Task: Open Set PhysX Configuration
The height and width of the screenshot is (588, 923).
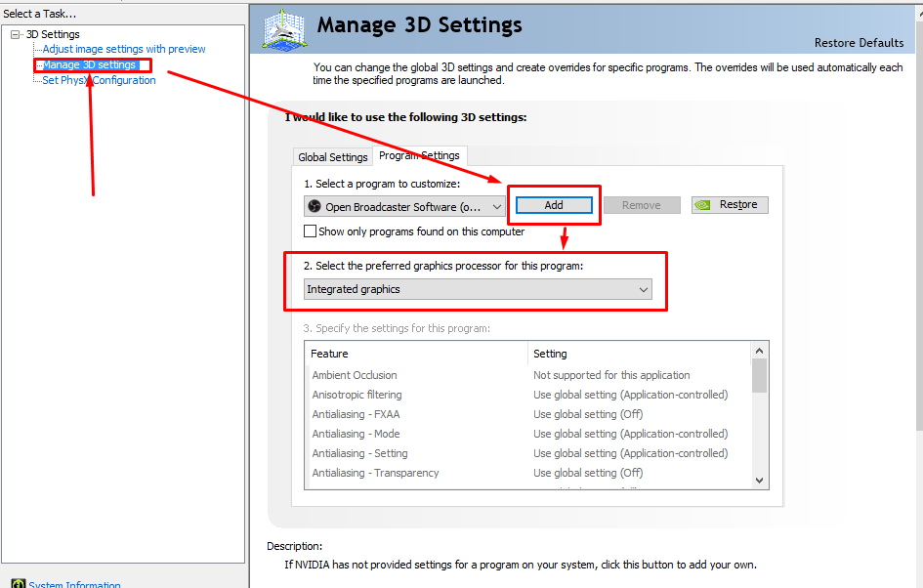Action: (x=99, y=80)
